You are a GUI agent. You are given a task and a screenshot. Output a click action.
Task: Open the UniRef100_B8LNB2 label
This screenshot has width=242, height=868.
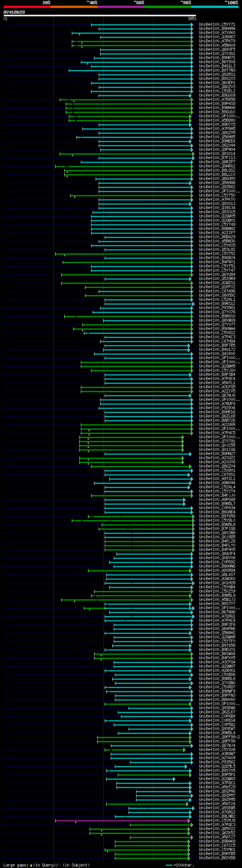coord(217,816)
